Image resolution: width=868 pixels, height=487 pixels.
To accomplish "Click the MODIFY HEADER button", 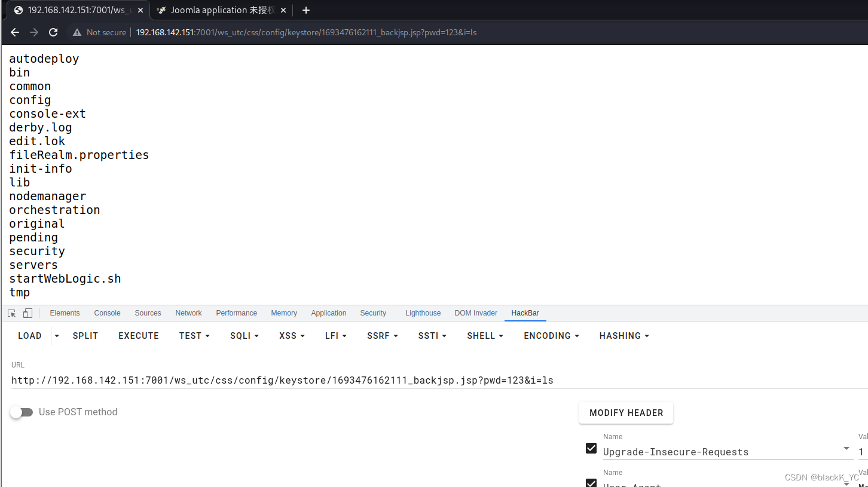I will click(x=626, y=413).
